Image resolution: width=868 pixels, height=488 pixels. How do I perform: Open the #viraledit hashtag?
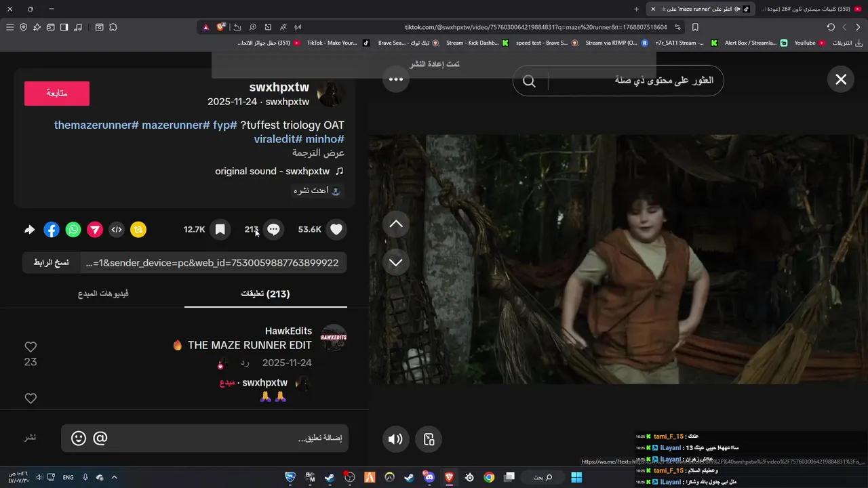click(x=278, y=140)
